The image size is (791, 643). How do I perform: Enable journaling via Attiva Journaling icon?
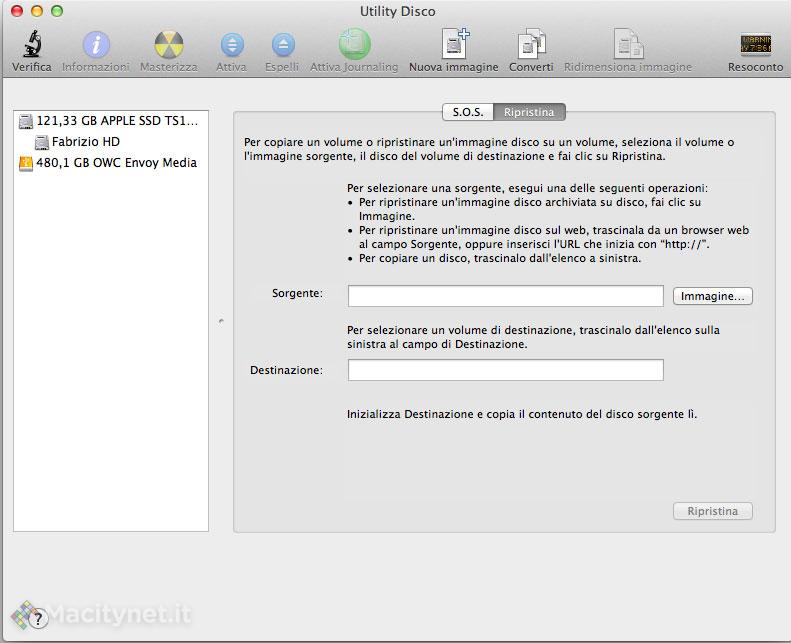tap(354, 44)
